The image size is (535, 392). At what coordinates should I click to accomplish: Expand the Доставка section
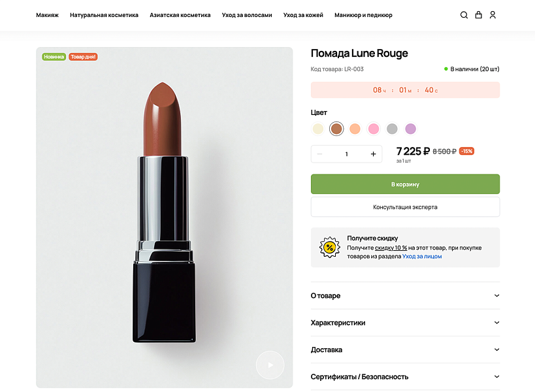coord(405,350)
